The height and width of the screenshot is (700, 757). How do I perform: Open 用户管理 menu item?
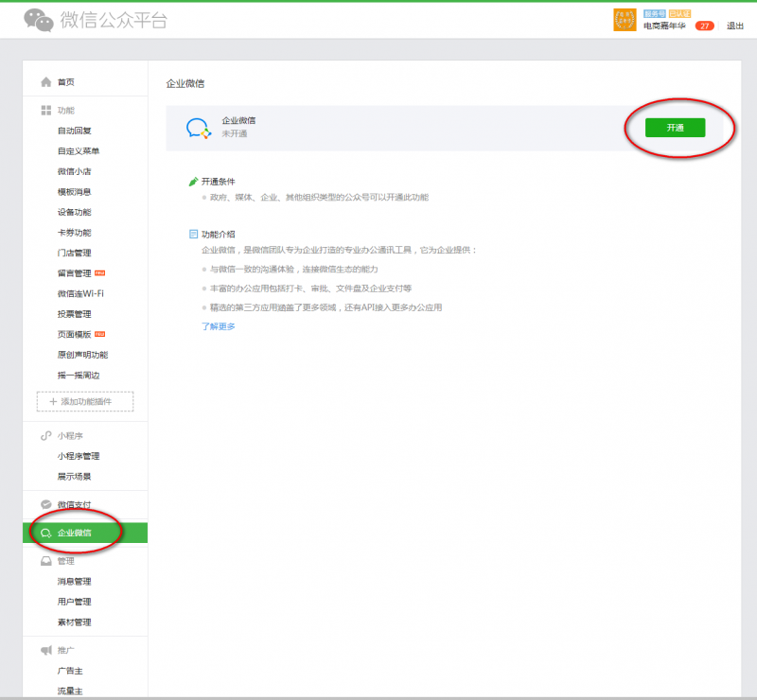[x=75, y=602]
